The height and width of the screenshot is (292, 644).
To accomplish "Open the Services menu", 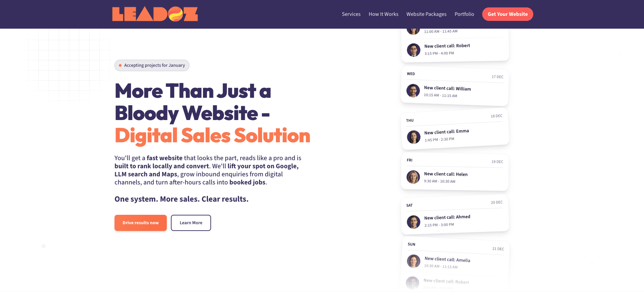I will (x=351, y=14).
